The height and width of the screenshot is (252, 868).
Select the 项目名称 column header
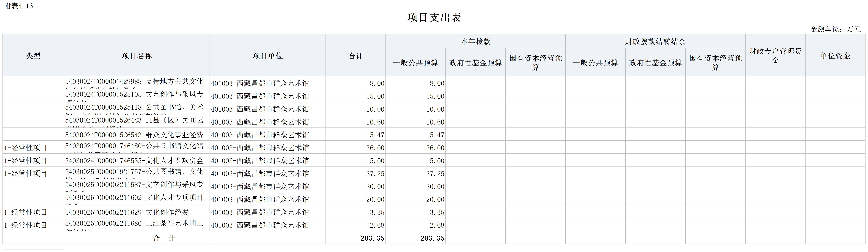point(137,56)
